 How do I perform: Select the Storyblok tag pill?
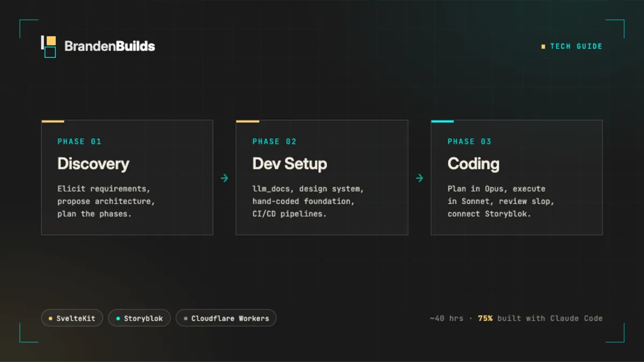[140, 318]
